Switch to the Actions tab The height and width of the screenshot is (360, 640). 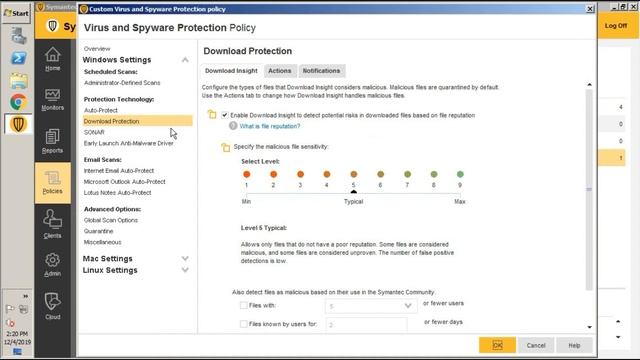click(280, 71)
